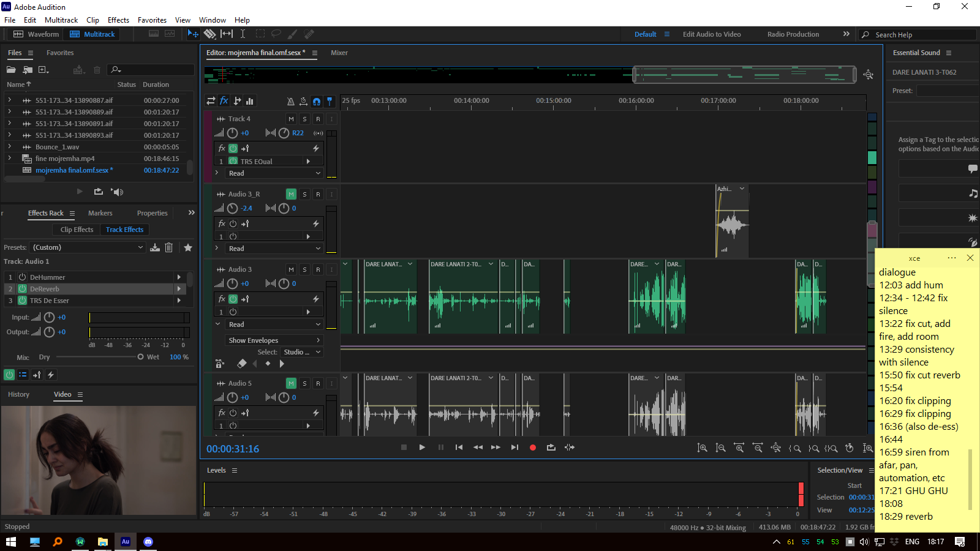
Task: Click the Record button in transport
Action: point(533,448)
